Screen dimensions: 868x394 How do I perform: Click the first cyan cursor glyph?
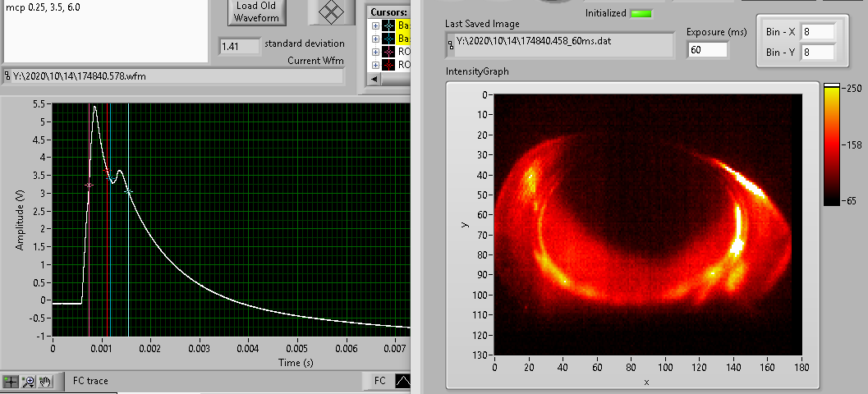coord(389,25)
